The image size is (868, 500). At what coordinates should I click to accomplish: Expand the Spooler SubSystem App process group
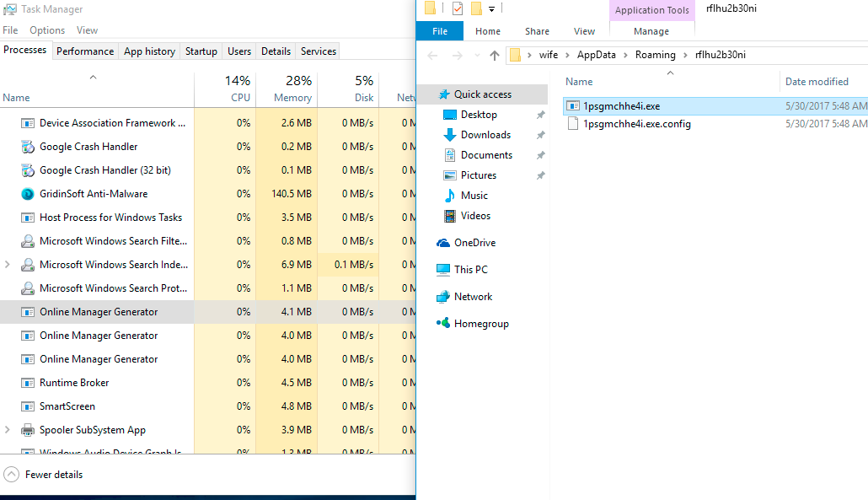[x=8, y=430]
